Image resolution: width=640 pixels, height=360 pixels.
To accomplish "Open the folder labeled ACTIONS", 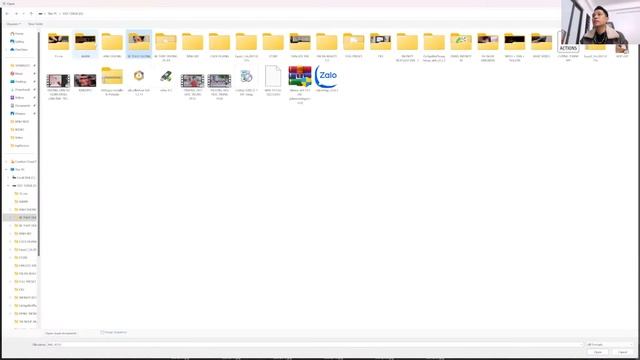I will click(x=568, y=46).
